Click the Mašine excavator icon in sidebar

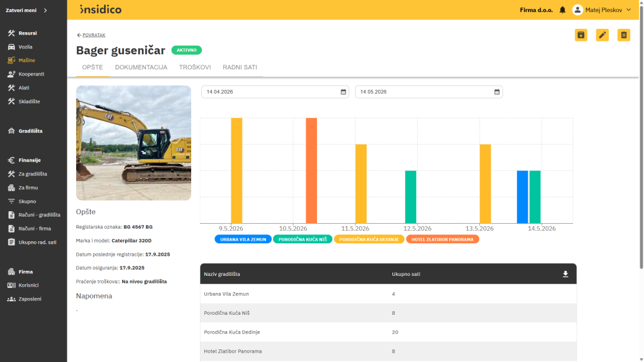11,60
